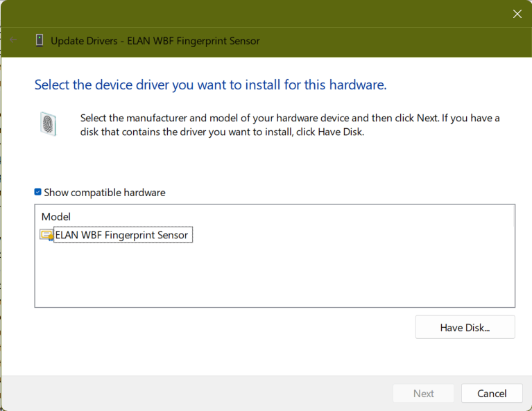
Task: Click the back arrow in the title bar
Action: click(13, 40)
